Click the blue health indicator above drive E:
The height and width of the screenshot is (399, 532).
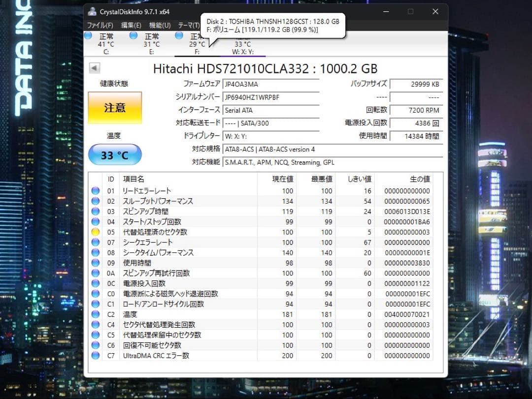click(133, 35)
